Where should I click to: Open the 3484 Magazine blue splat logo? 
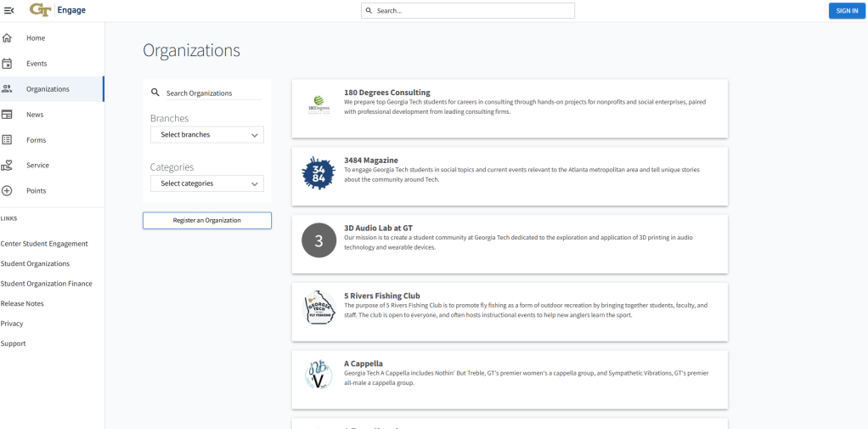tap(318, 172)
